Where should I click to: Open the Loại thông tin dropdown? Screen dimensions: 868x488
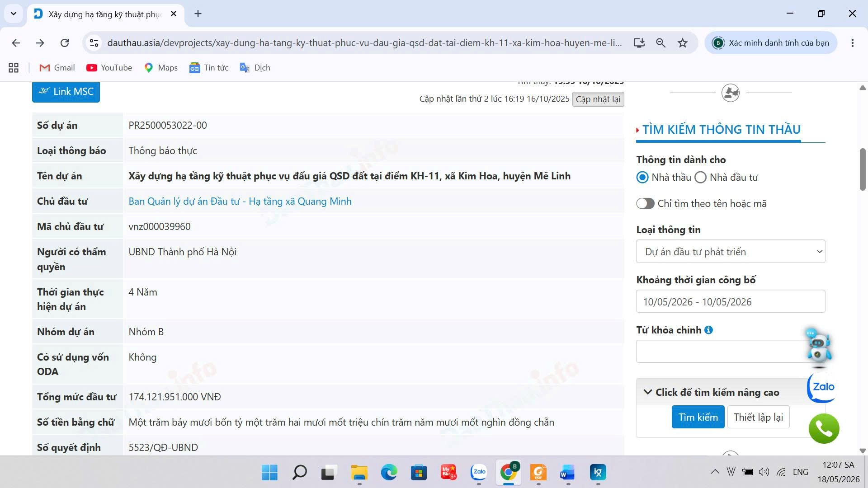(x=731, y=252)
